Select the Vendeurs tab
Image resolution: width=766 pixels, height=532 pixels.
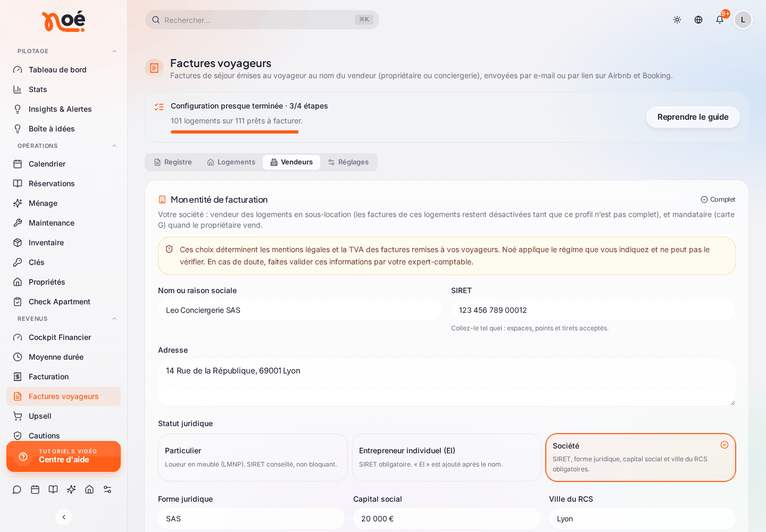click(292, 162)
